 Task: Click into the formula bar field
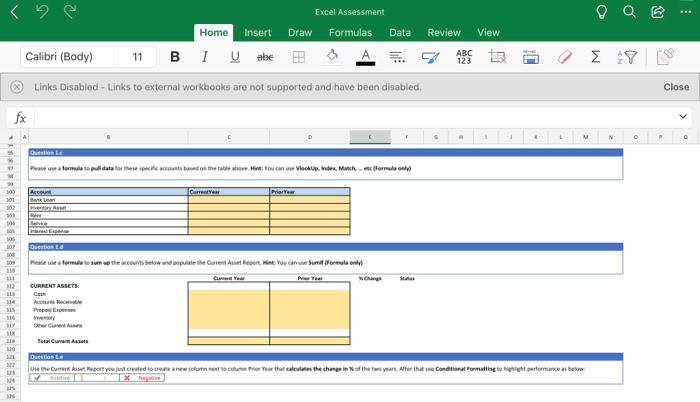(353, 118)
